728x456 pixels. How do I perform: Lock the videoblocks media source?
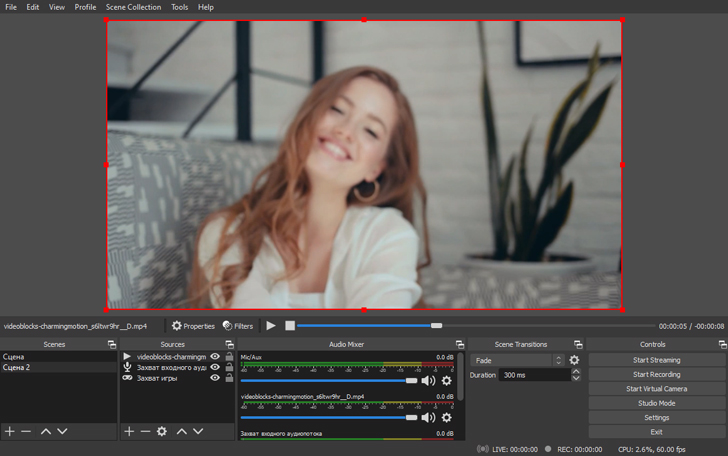pyautogui.click(x=229, y=357)
